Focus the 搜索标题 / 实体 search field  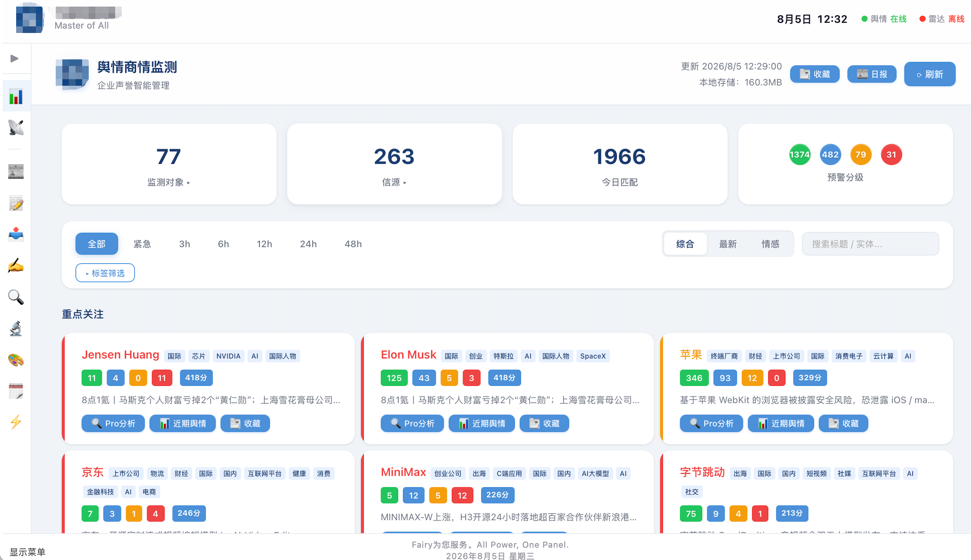pos(870,244)
